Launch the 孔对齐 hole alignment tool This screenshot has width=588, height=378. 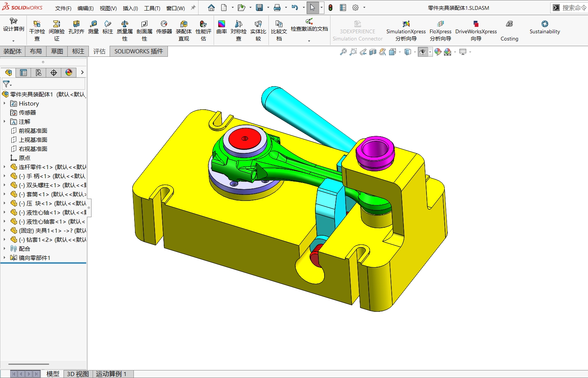76,27
